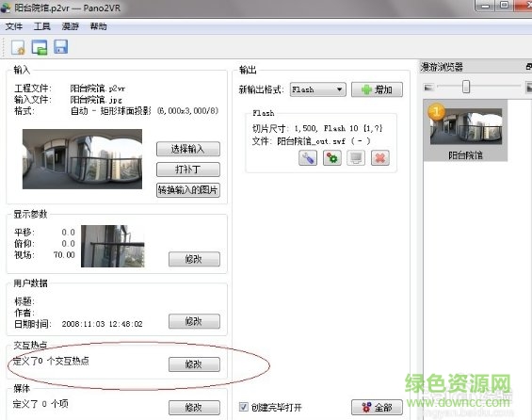Open the 漫游 menu
The image size is (532, 420).
71,26
